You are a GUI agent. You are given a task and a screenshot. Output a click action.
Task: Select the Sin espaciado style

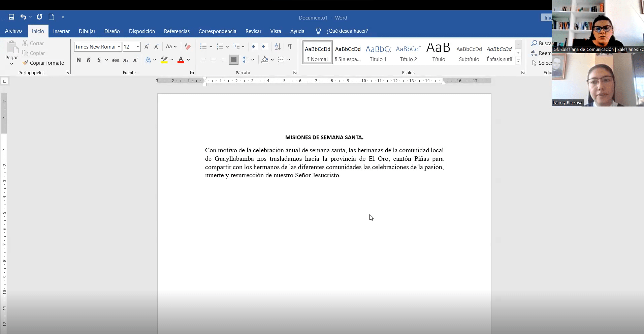pos(348,52)
